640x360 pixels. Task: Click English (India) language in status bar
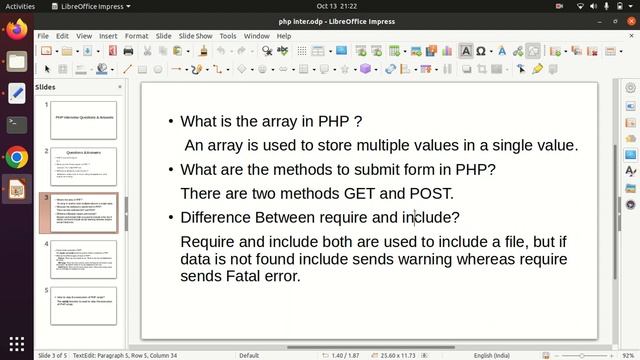pyautogui.click(x=491, y=356)
